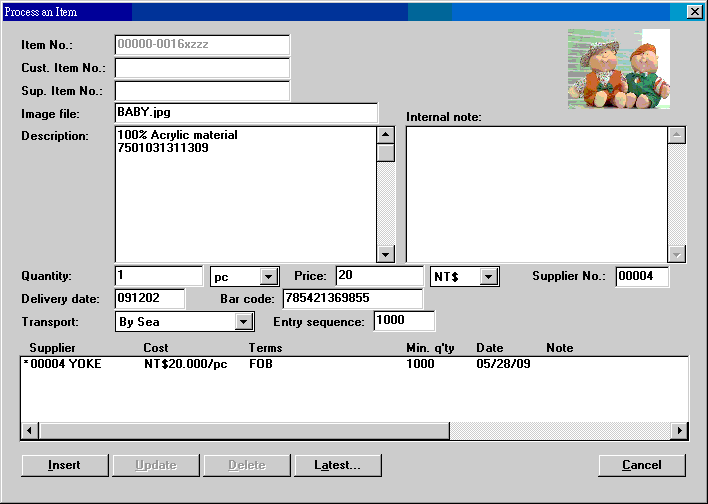708x504 pixels.
Task: Cancel the Process an Item dialog
Action: tap(642, 465)
